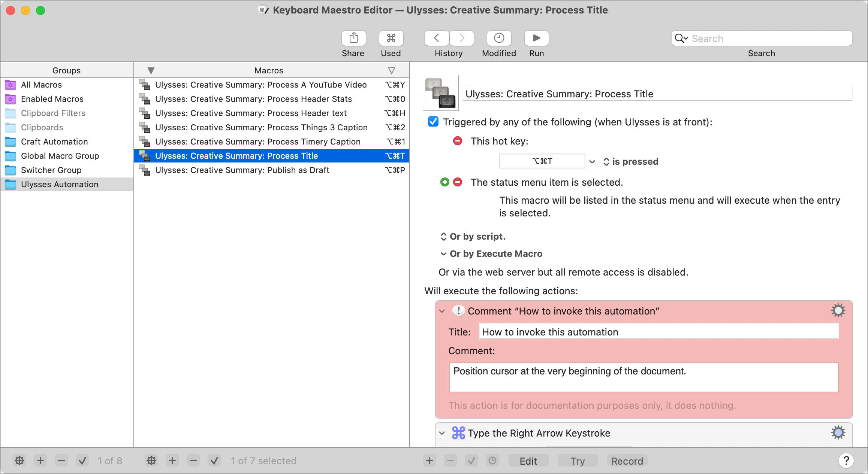The width and height of the screenshot is (868, 474).
Task: Uncheck Triggered by any of the following
Action: click(433, 122)
